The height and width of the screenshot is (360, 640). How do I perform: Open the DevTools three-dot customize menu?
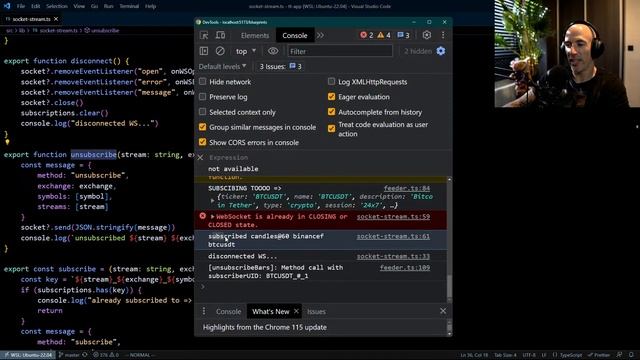pos(443,35)
